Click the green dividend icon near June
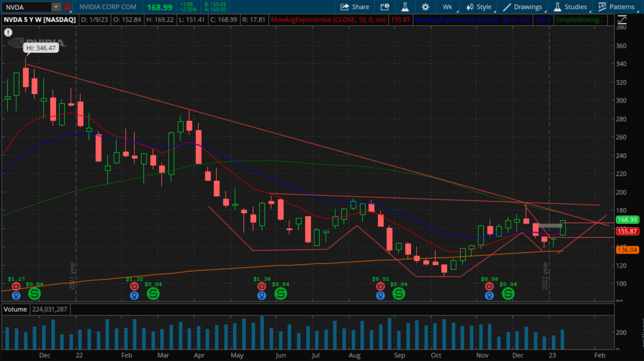This screenshot has height=361, width=644. coord(280,294)
